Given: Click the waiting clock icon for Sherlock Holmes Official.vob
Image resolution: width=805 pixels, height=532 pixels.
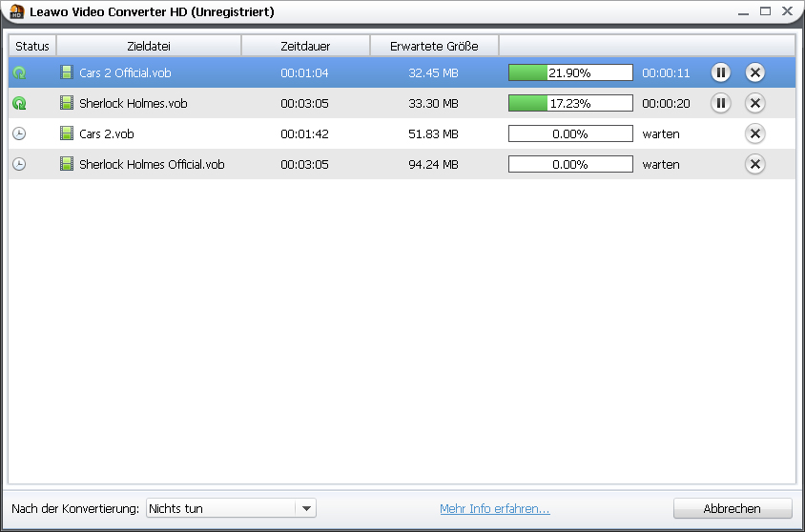Looking at the screenshot, I should click(19, 164).
